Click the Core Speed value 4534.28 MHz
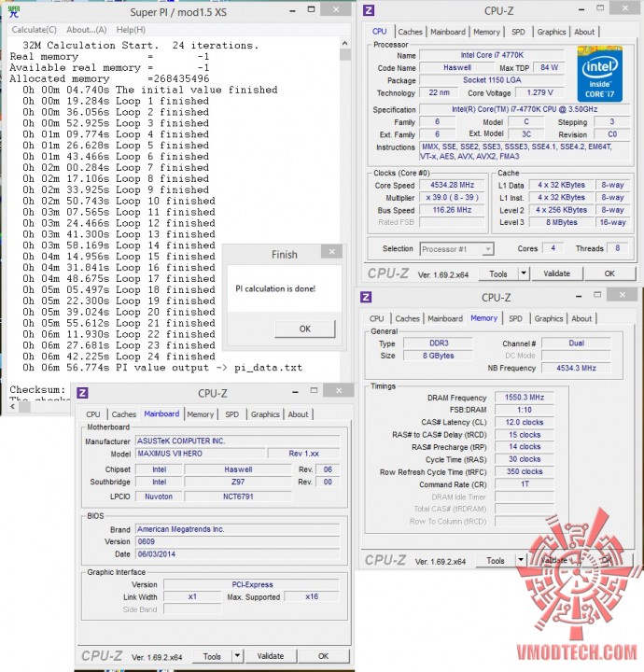The height and width of the screenshot is (672, 644). tap(452, 185)
